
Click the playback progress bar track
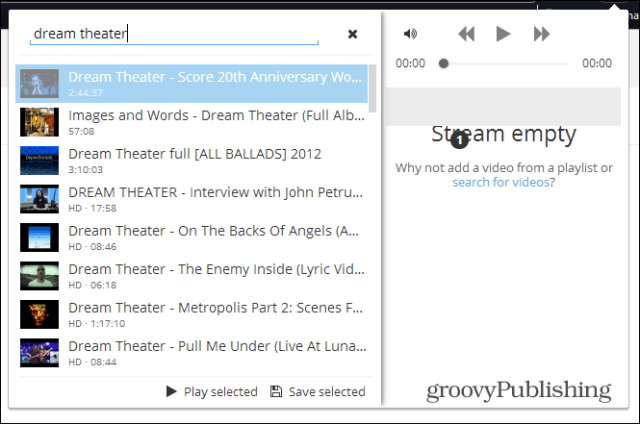tap(506, 64)
